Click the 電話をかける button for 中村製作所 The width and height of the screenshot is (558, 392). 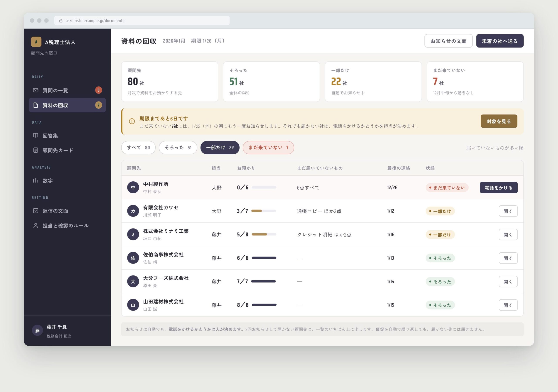click(498, 188)
